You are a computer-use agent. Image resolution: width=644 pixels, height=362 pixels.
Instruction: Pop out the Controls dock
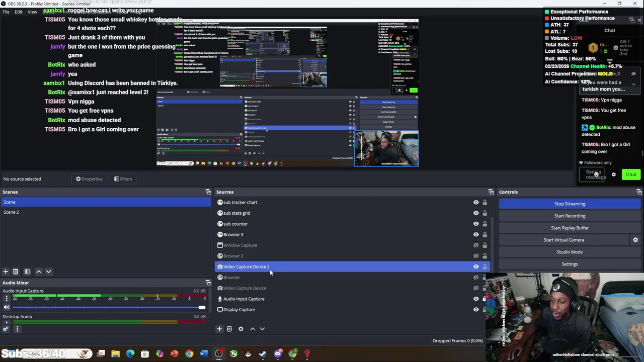pos(639,192)
